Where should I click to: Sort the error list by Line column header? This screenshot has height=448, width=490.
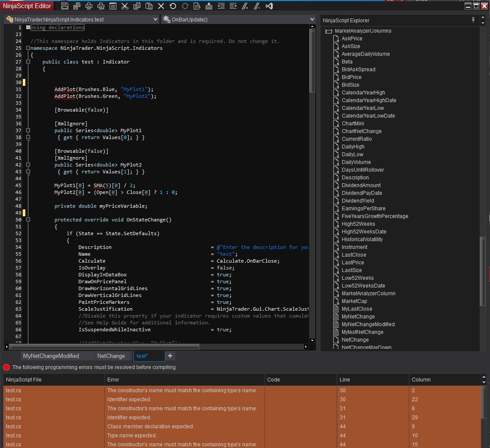(345, 380)
